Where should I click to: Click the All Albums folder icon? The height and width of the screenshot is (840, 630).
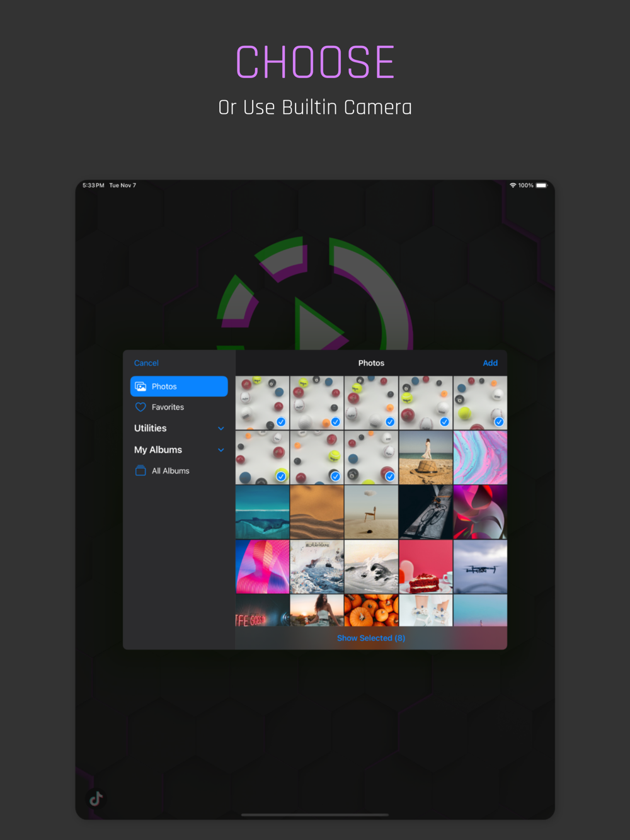point(140,471)
